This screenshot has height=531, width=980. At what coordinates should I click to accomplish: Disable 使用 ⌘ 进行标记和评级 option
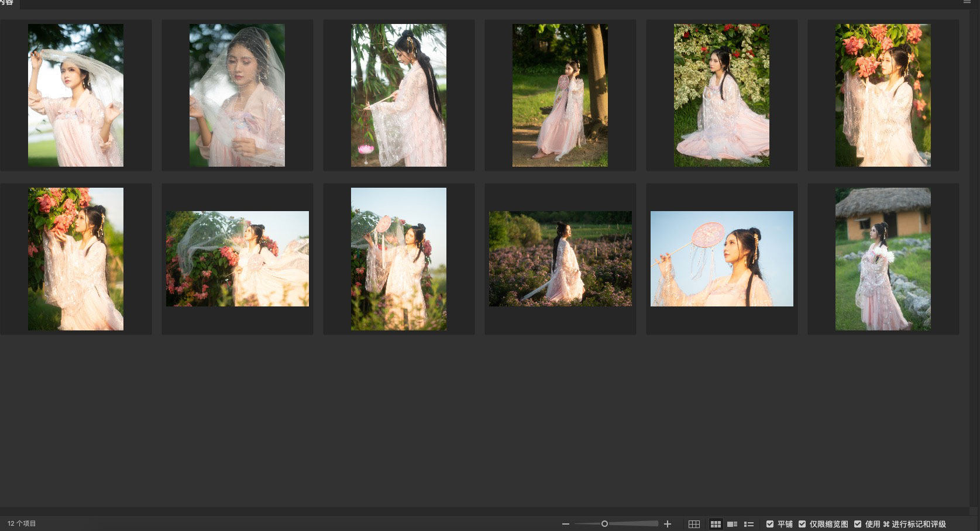858,524
